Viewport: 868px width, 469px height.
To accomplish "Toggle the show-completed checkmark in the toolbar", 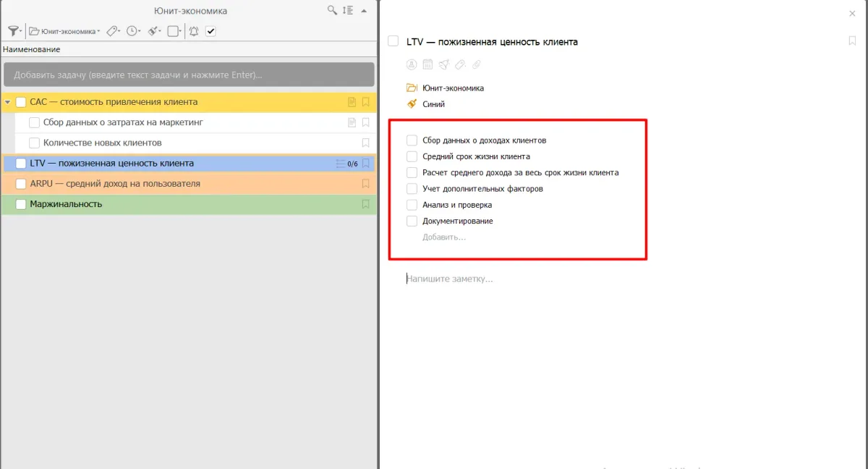I will click(x=210, y=31).
